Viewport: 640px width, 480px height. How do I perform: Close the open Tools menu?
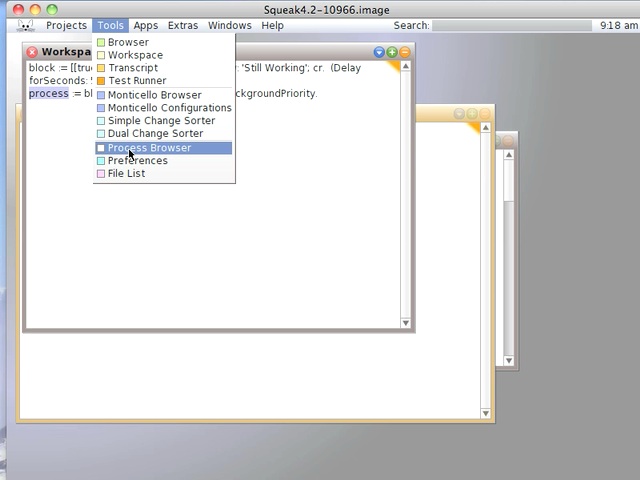pos(110,25)
